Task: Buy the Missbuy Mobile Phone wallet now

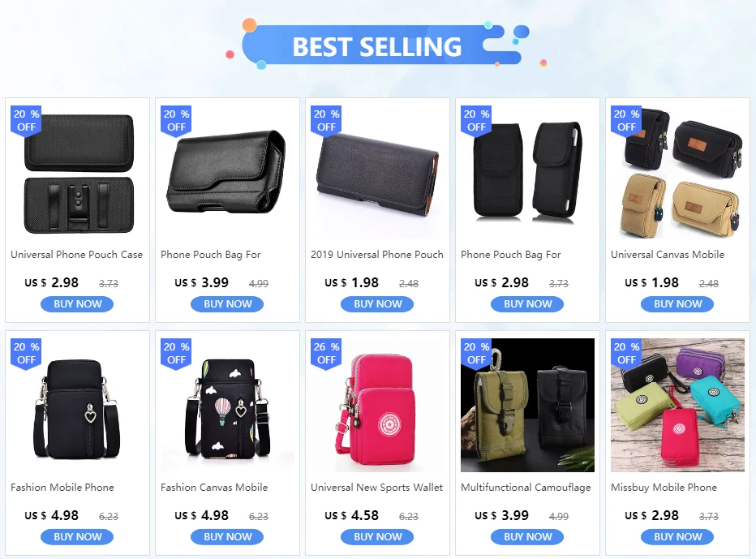Action: click(677, 537)
